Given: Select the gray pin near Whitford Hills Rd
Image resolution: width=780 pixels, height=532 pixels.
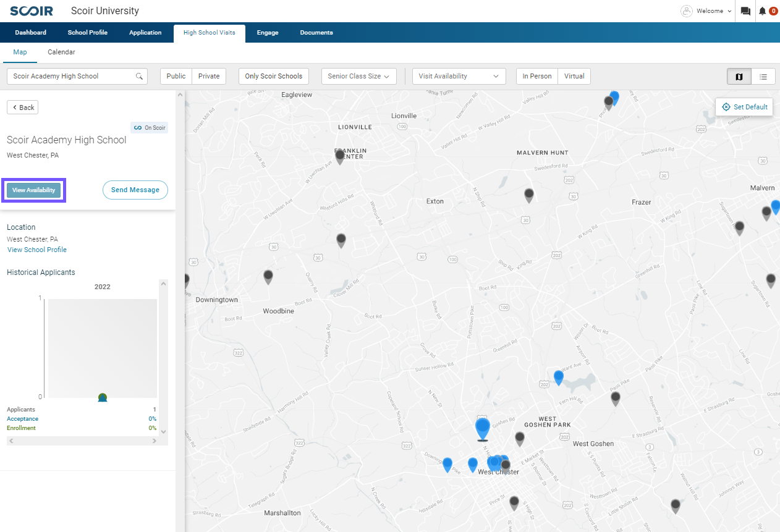Looking at the screenshot, I should (x=341, y=240).
